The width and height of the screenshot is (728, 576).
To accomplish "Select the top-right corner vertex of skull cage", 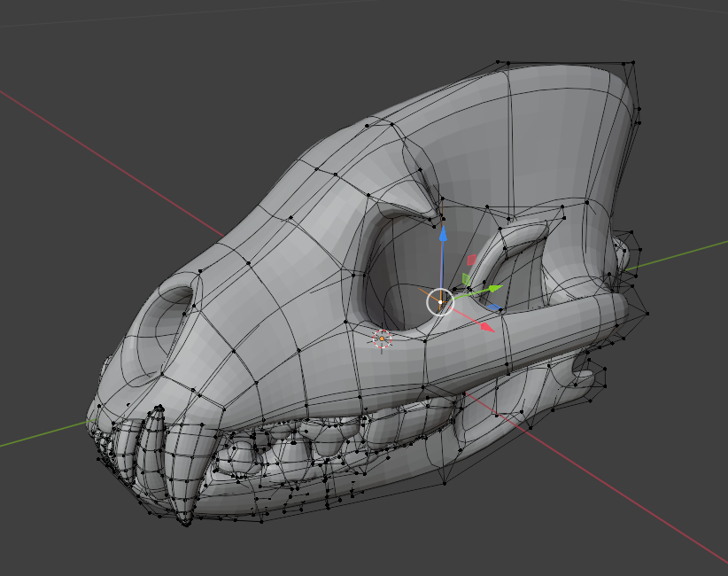I will [x=634, y=62].
